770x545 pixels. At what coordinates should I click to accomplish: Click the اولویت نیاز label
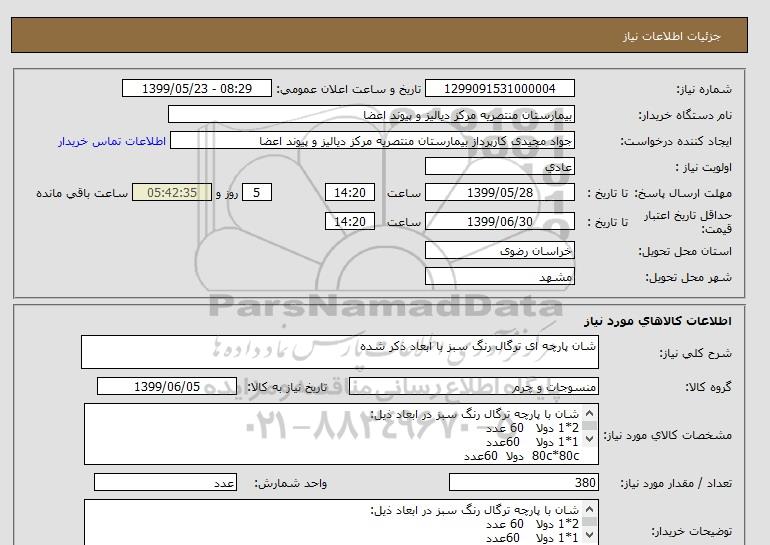704,167
